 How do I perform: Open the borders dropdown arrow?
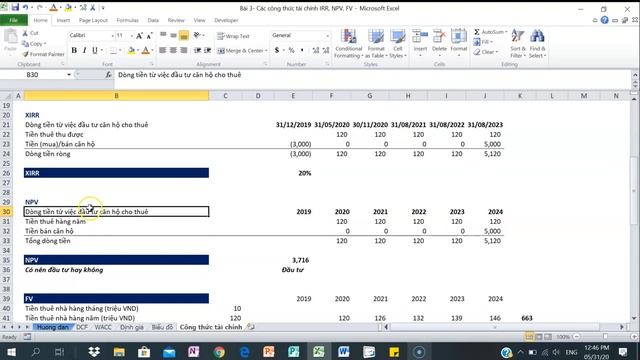tap(120, 51)
